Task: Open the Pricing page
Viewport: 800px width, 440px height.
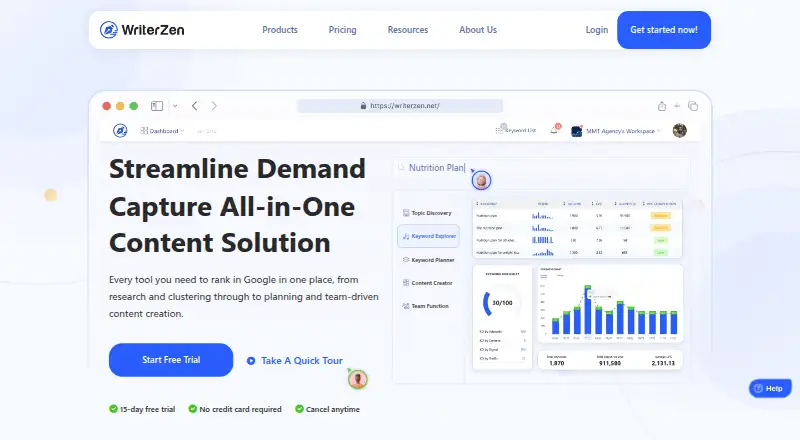Action: (x=342, y=30)
